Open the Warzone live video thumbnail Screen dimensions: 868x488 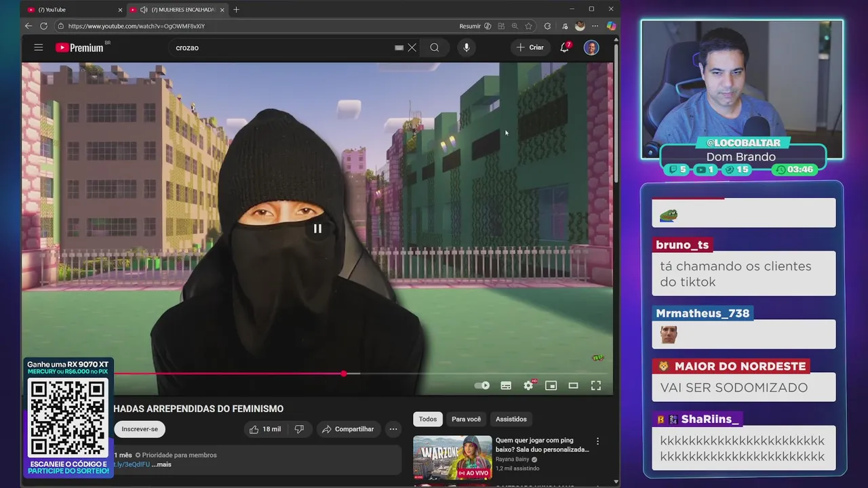pos(452,457)
